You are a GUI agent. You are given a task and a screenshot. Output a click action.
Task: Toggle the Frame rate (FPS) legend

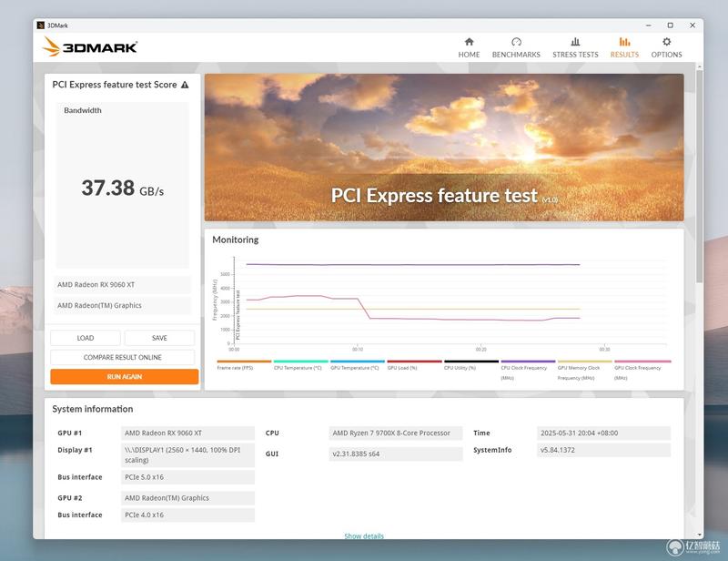(x=244, y=365)
